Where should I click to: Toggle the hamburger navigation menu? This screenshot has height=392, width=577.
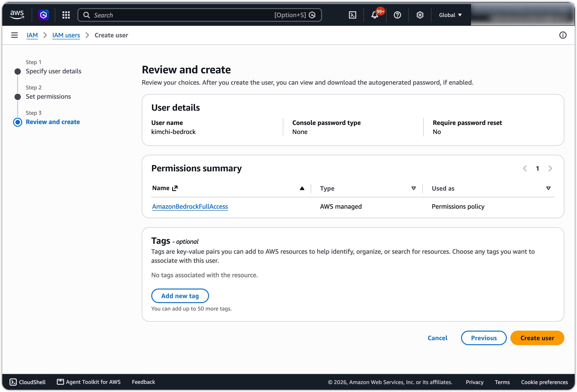[x=14, y=35]
